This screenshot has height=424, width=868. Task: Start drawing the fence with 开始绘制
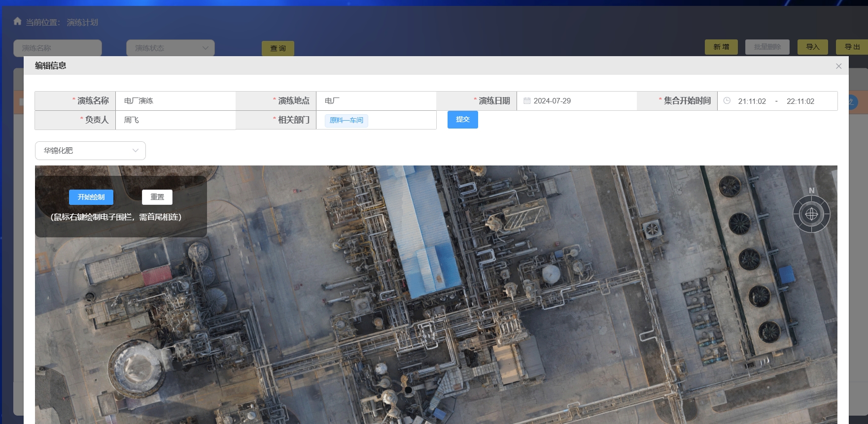point(91,197)
